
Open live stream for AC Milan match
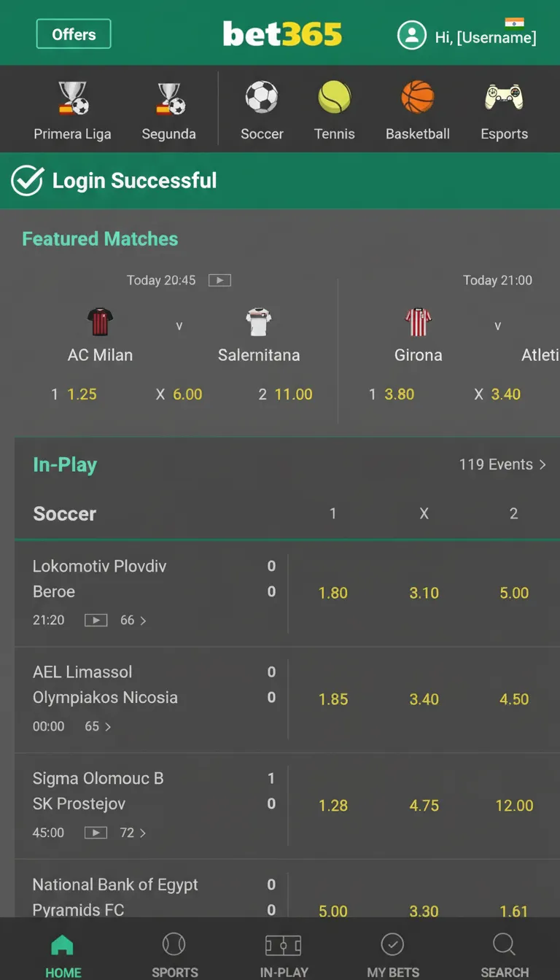click(x=219, y=280)
